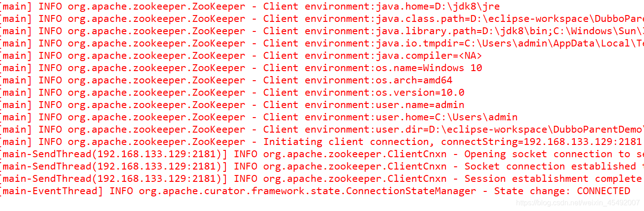
Task: Select the user.home=C:\Users\admin line
Action: [x=259, y=117]
